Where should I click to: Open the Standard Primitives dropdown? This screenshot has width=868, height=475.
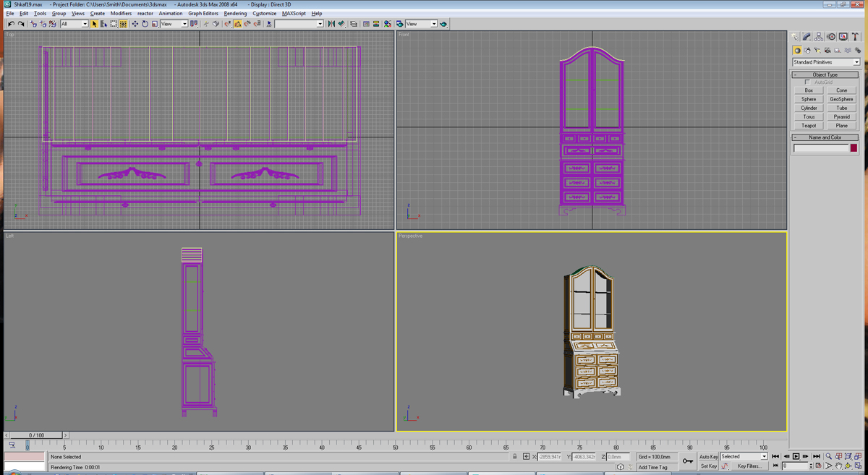(826, 62)
